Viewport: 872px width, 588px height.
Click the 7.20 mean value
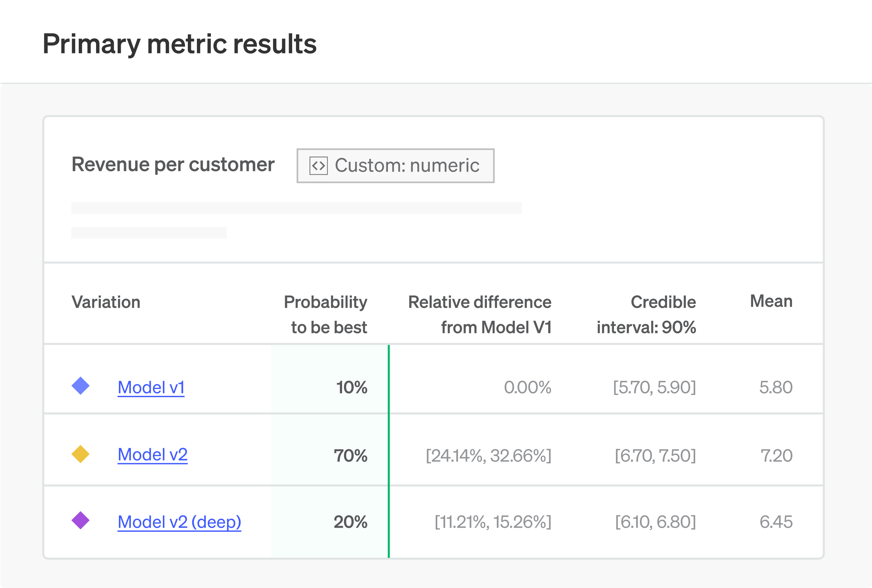(x=776, y=456)
